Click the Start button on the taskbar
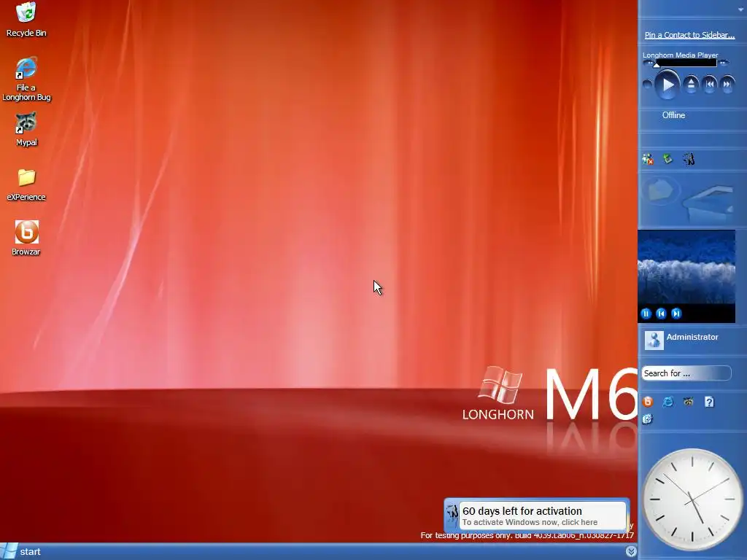Image resolution: width=747 pixels, height=560 pixels. point(22,551)
